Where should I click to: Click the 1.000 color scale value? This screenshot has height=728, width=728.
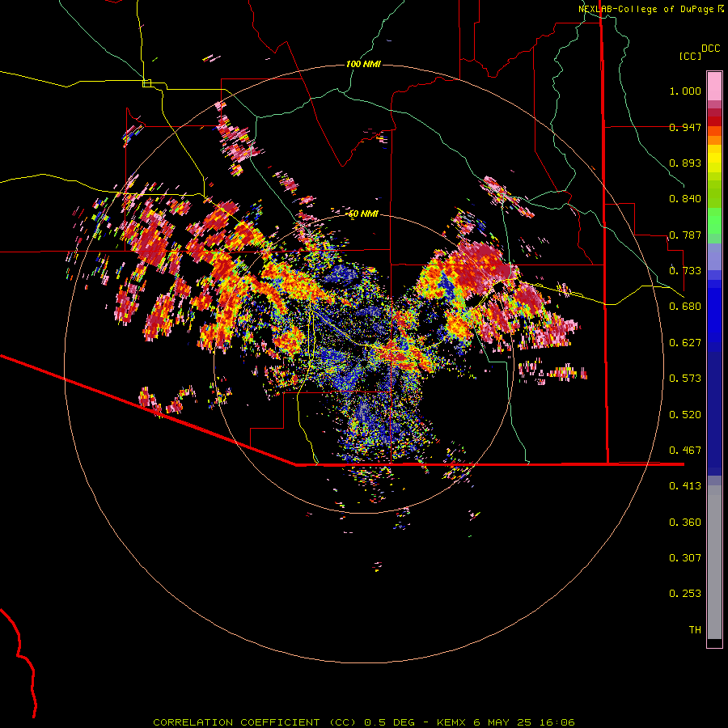685,91
